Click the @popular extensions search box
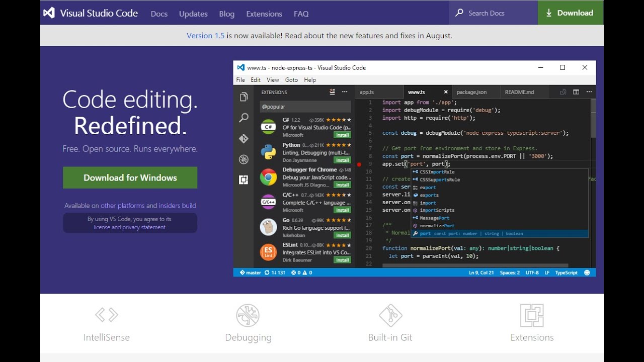 pos(305,107)
